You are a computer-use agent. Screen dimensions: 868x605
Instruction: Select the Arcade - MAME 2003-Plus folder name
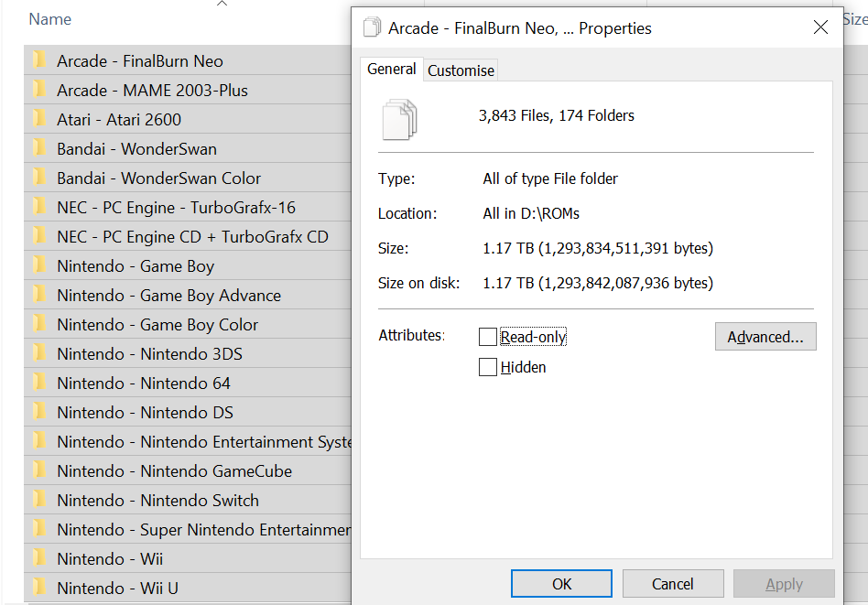[x=152, y=91]
